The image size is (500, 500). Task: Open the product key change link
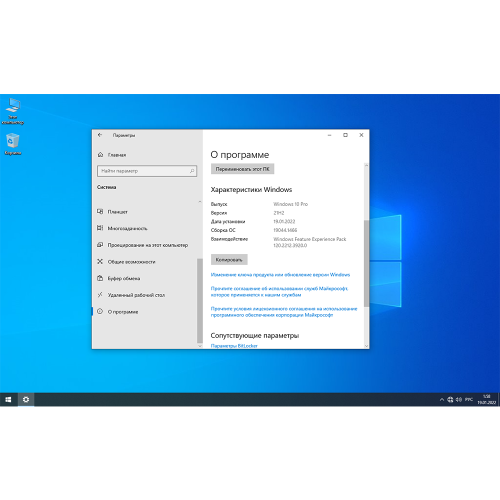point(280,275)
